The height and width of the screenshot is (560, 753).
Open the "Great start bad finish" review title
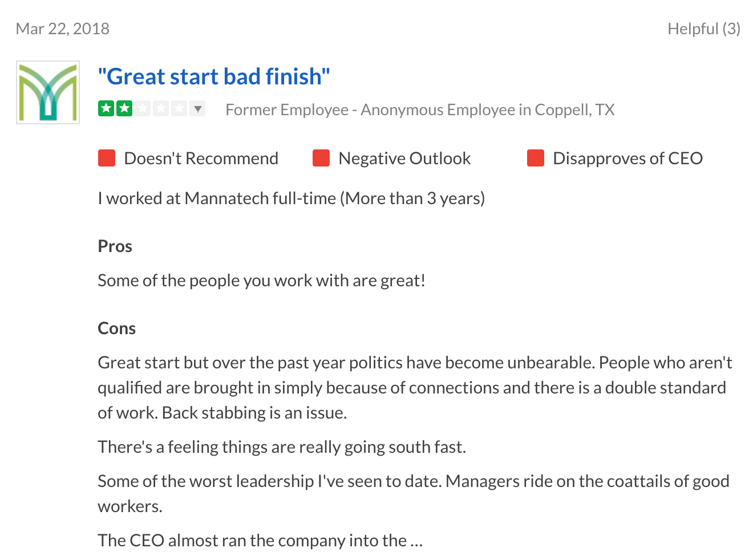click(214, 76)
